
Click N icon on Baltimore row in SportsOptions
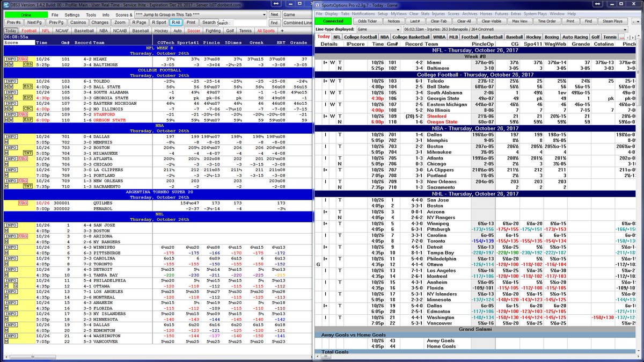pos(340,68)
